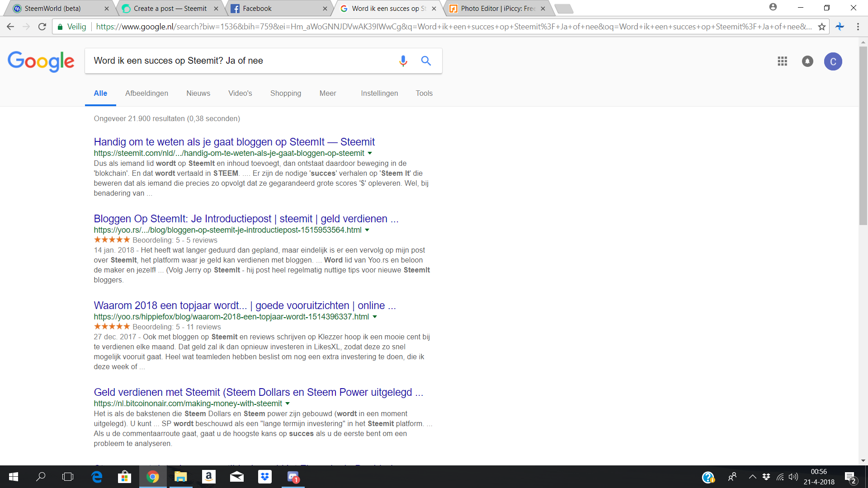
Task: Open the Action Center notifications
Action: (850, 478)
